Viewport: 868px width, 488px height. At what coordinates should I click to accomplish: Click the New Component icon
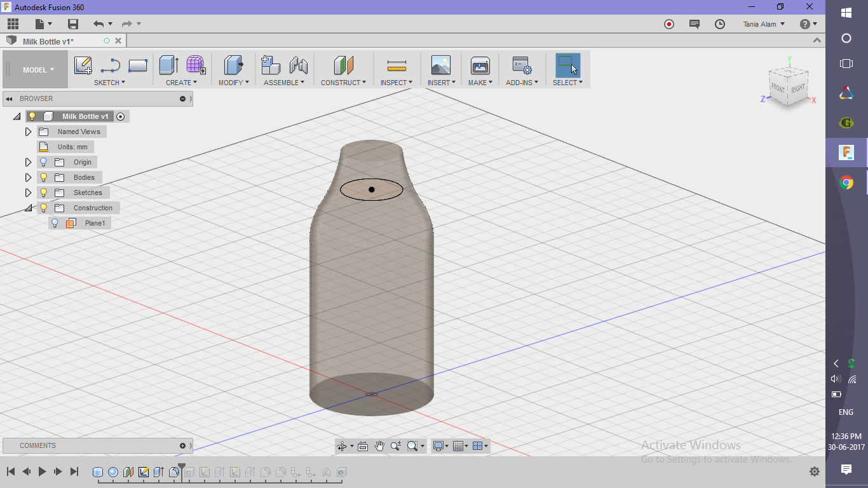click(271, 65)
